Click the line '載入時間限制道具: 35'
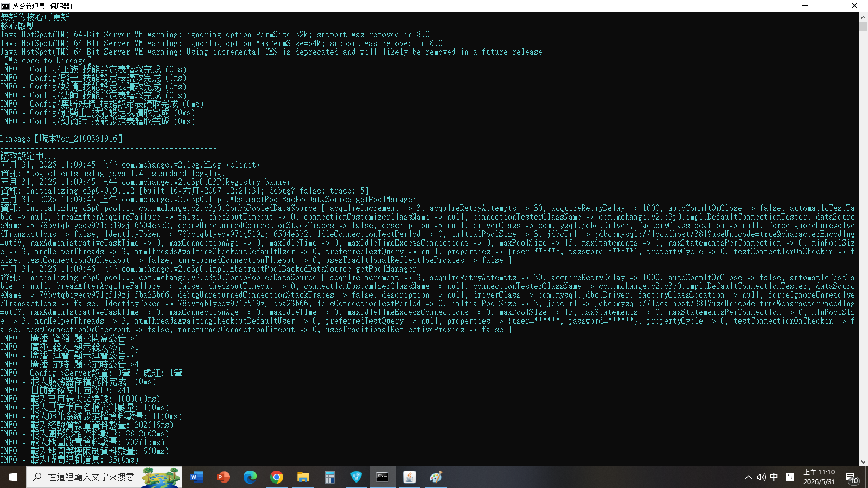The width and height of the screenshot is (868, 488). tap(69, 460)
